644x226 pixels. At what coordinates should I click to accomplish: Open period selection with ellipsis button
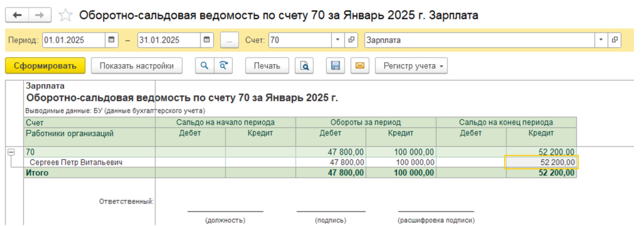pos(230,40)
